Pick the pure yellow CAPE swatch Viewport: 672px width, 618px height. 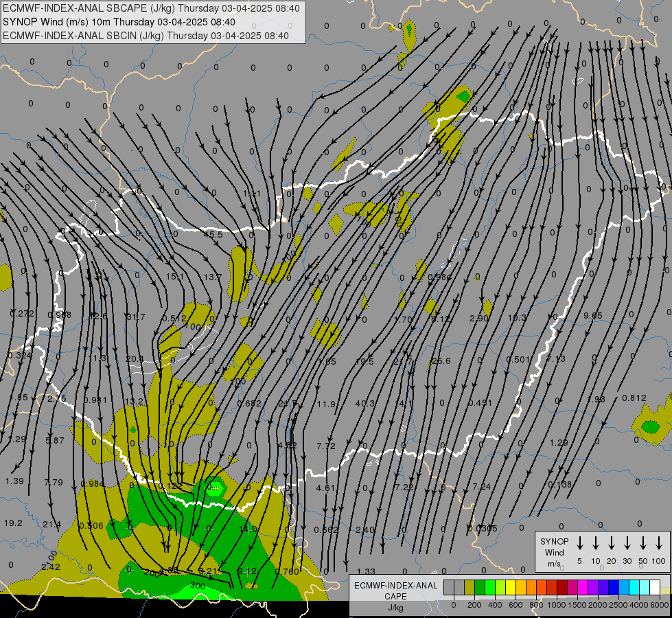[x=511, y=588]
